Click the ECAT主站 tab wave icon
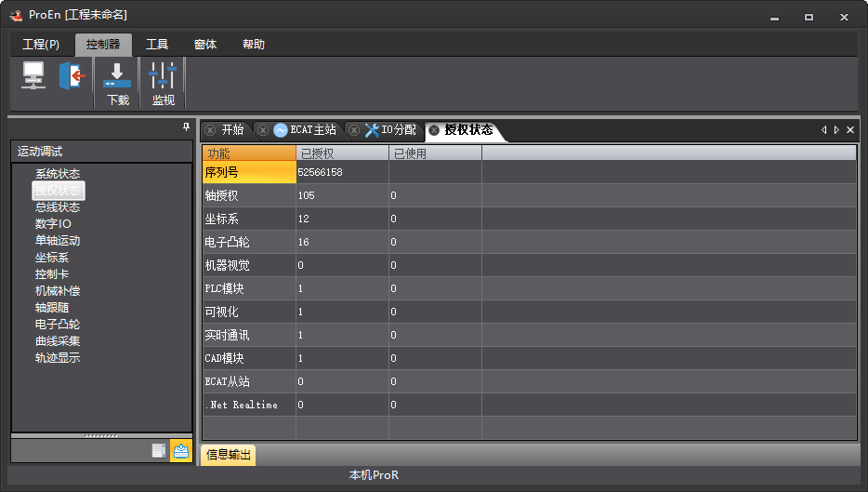This screenshot has height=492, width=868. point(281,130)
